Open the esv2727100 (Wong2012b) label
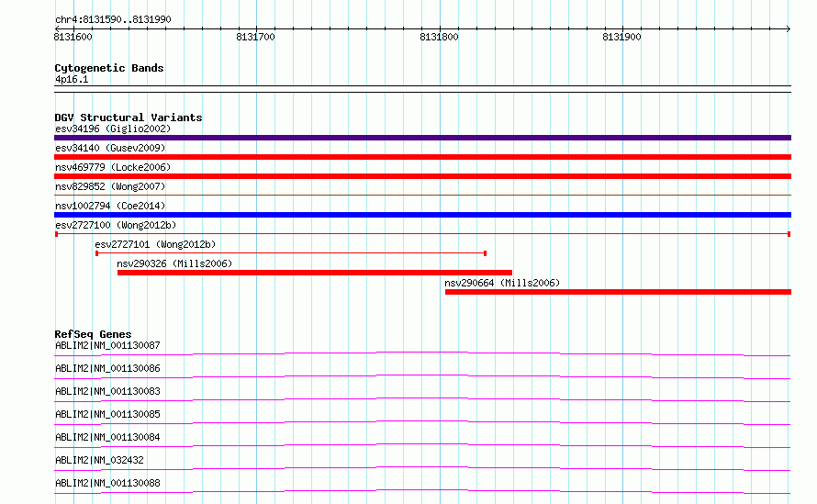Image resolution: width=817 pixels, height=504 pixels. pos(116,225)
